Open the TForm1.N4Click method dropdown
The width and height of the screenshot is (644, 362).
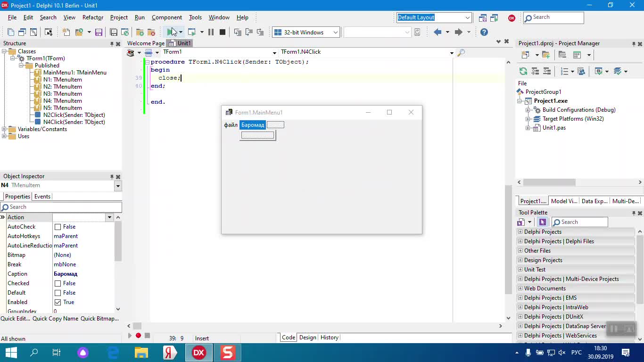click(451, 52)
